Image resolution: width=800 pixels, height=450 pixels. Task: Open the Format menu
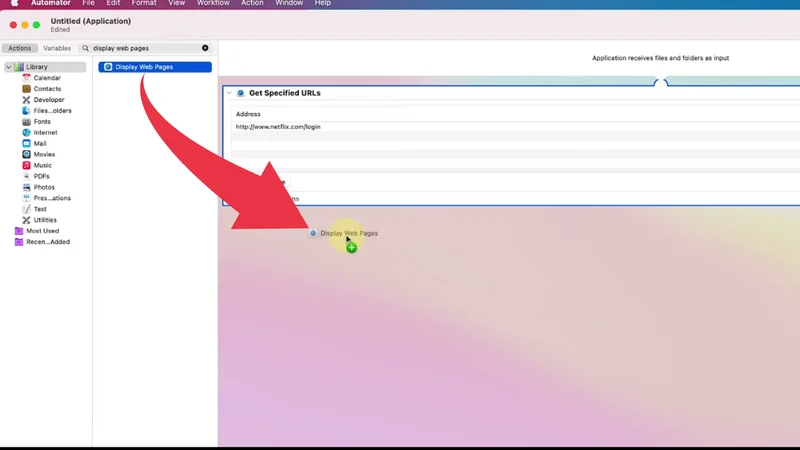pyautogui.click(x=144, y=3)
